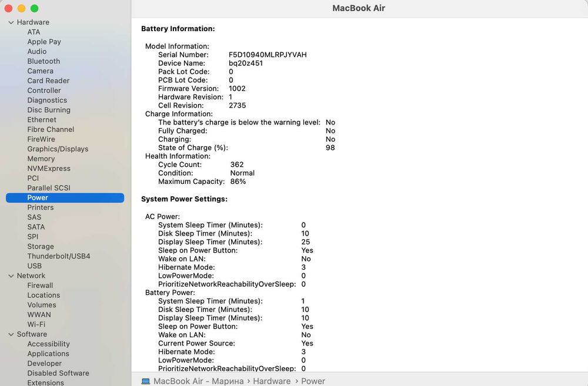Open Developer under Software

coord(44,364)
